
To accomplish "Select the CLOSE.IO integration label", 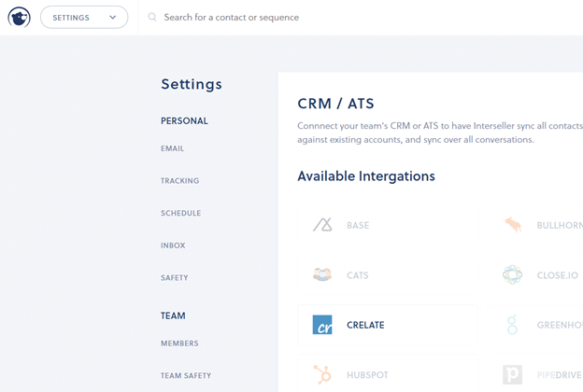I will coord(558,275).
